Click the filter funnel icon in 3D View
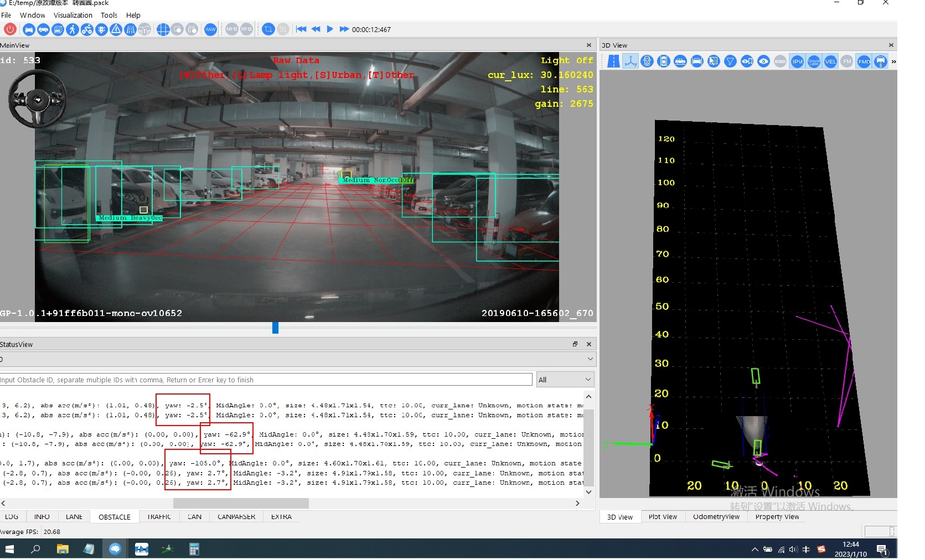925x560 pixels. [x=730, y=61]
